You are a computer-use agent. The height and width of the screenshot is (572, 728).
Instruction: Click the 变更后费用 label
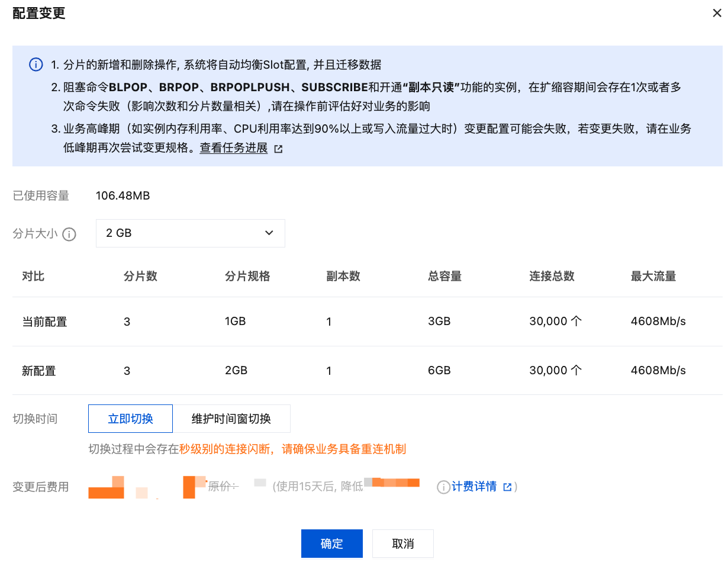pyautogui.click(x=41, y=487)
